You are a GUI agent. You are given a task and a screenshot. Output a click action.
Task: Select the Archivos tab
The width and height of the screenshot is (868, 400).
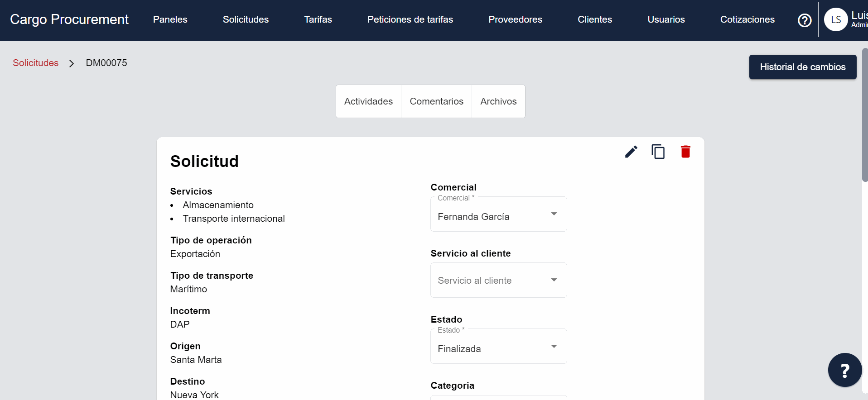498,101
